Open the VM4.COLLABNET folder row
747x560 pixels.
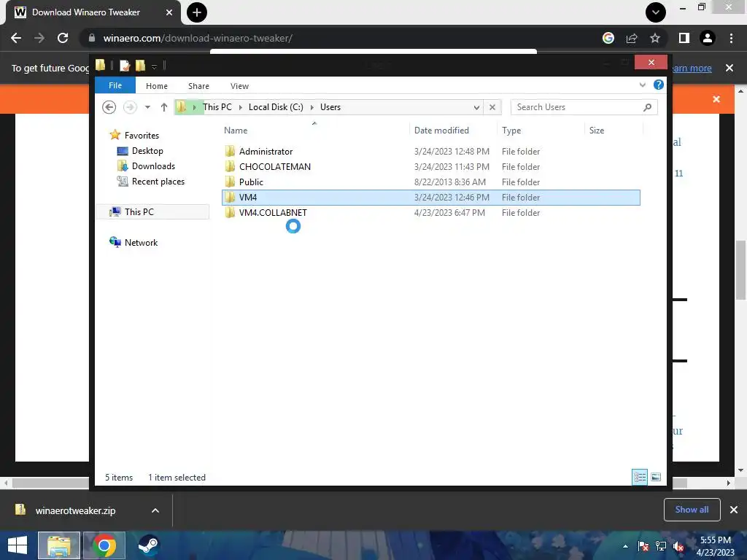(430, 212)
